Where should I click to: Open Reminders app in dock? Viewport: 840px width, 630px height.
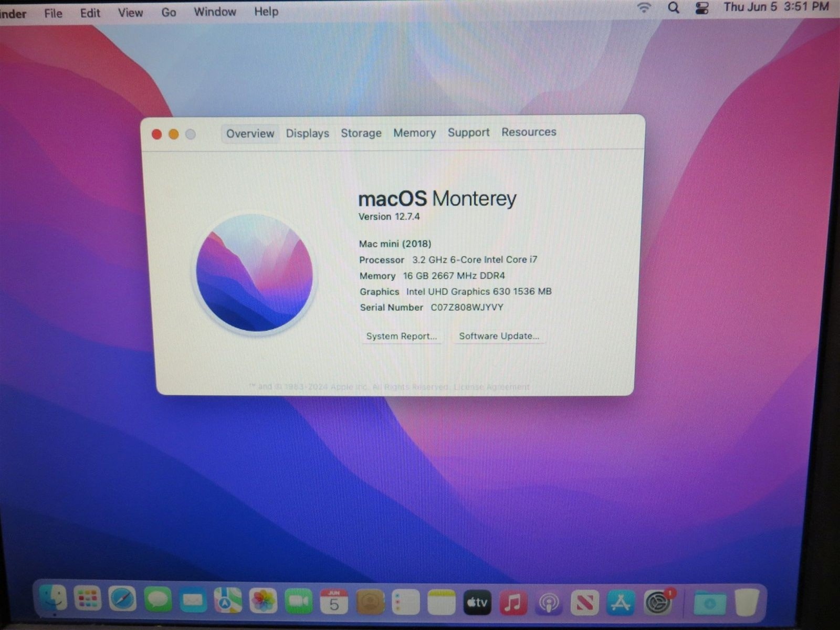pos(406,602)
